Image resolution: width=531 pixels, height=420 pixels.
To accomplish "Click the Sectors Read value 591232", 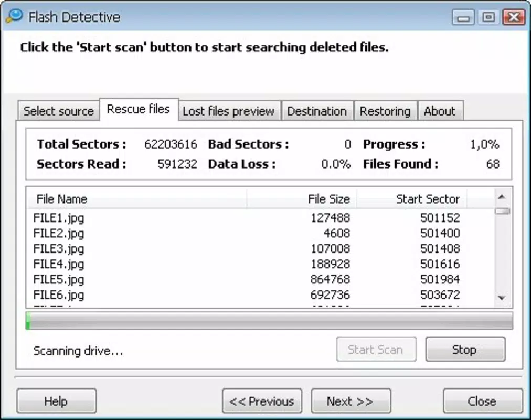I will point(177,164).
